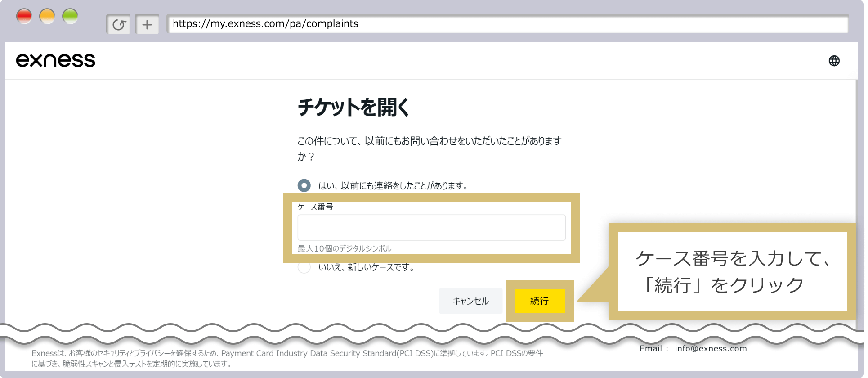Open a new tab with plus button
Viewport: 868px width, 378px height.
pos(147,24)
